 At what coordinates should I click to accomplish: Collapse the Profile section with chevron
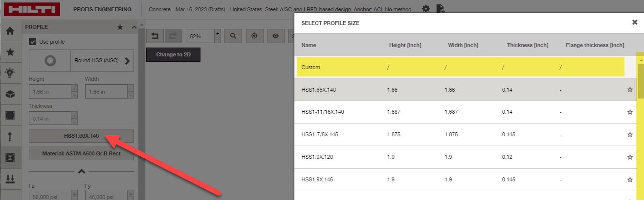coord(133,27)
